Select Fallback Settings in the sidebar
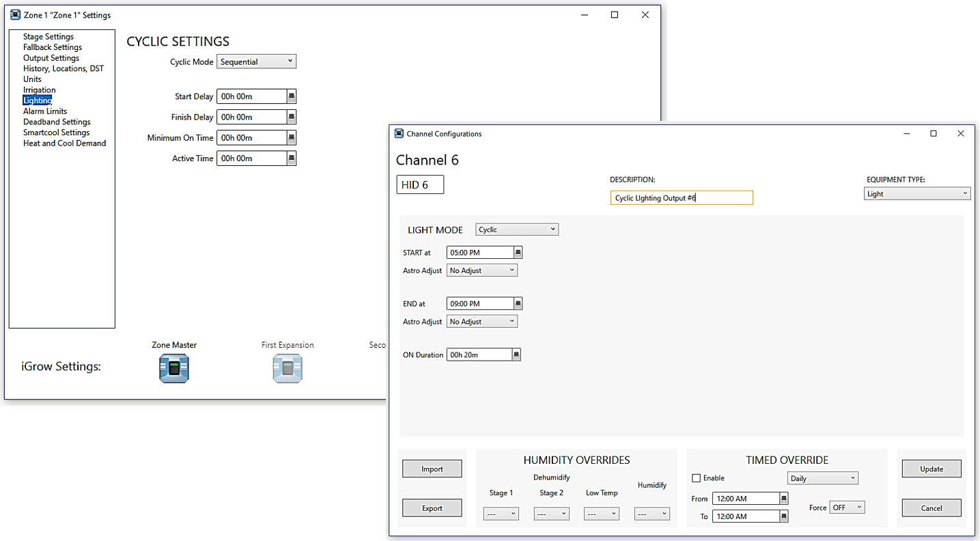The image size is (980, 541). (53, 47)
